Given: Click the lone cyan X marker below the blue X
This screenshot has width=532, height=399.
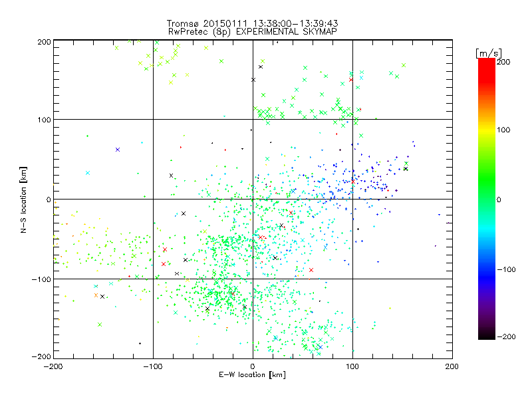Looking at the screenshot, I should (88, 173).
